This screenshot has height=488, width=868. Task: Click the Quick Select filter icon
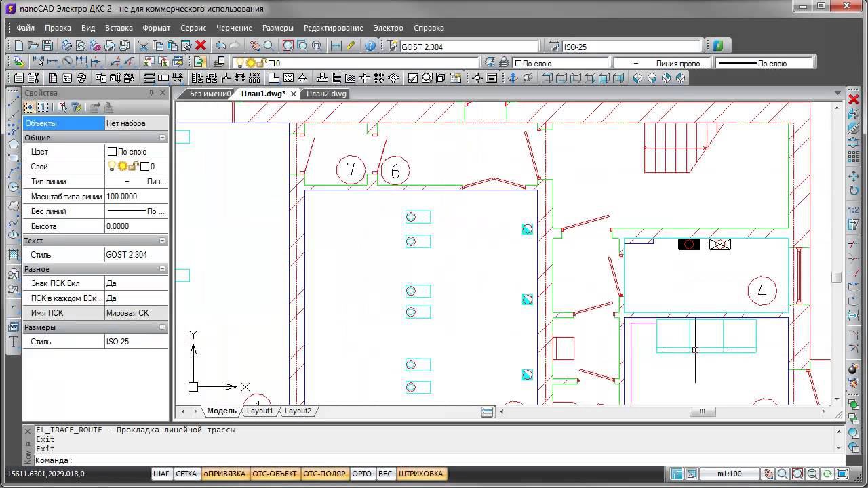point(76,107)
